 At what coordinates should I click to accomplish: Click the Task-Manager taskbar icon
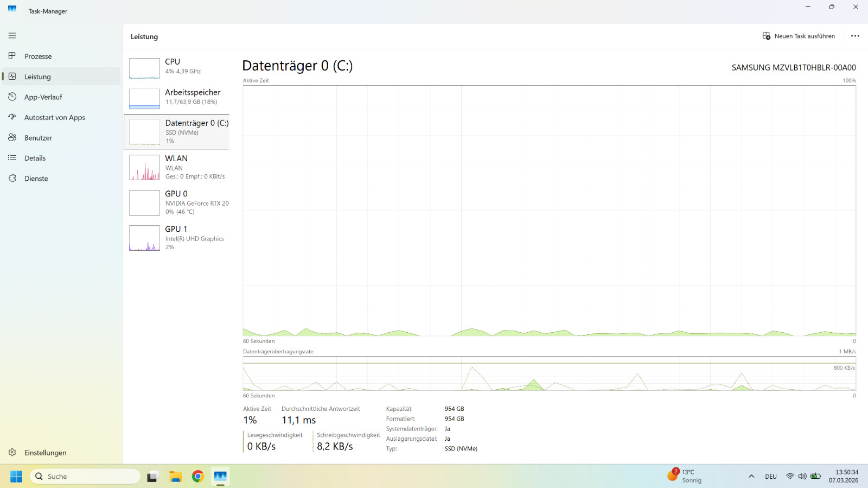[x=220, y=476]
